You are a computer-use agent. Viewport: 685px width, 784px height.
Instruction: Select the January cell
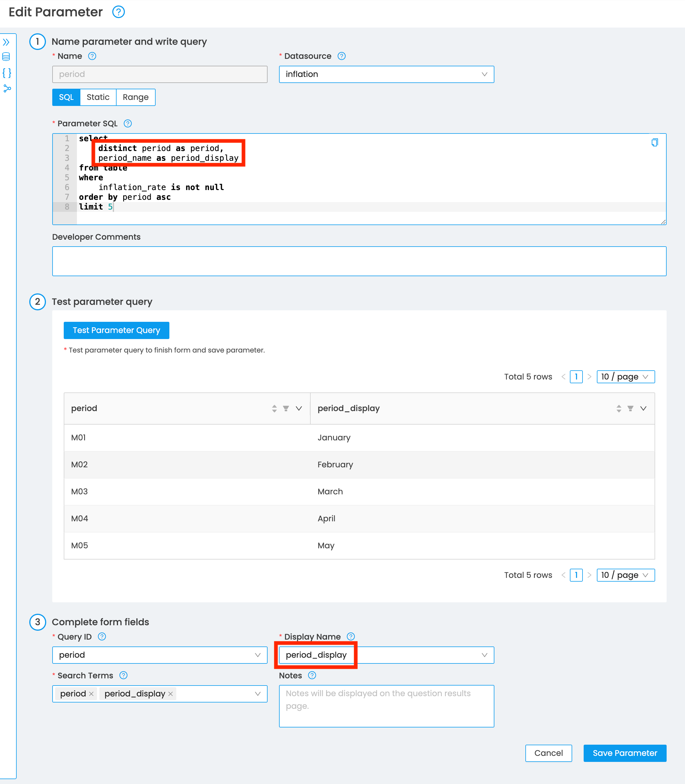[x=482, y=438]
